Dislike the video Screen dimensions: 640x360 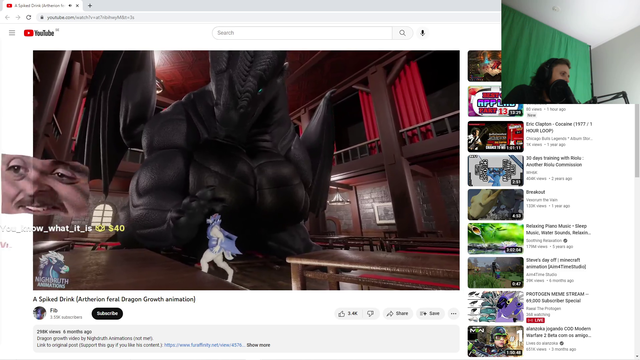pos(371,313)
